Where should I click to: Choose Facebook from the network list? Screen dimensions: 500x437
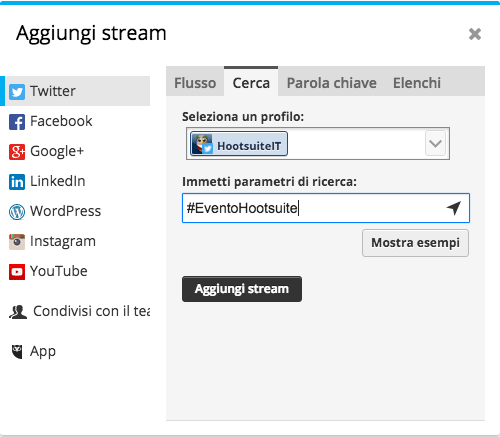(x=75, y=121)
